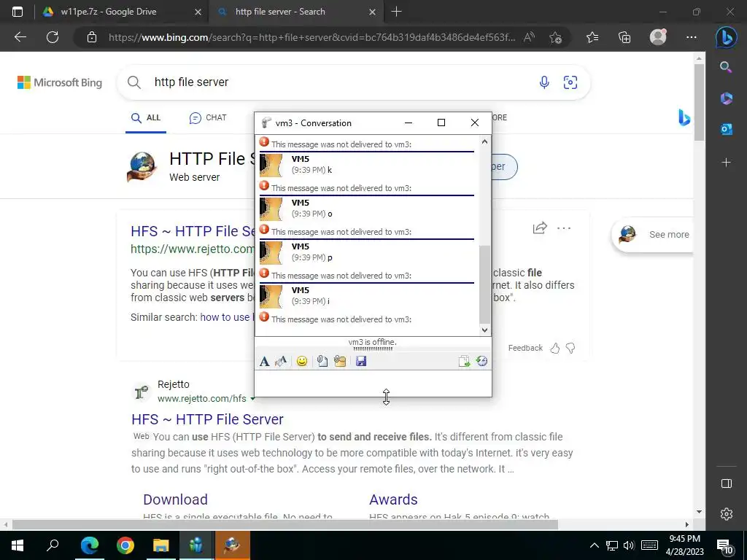Open the smiley emoticon picker
The height and width of the screenshot is (560, 747).
click(301, 362)
